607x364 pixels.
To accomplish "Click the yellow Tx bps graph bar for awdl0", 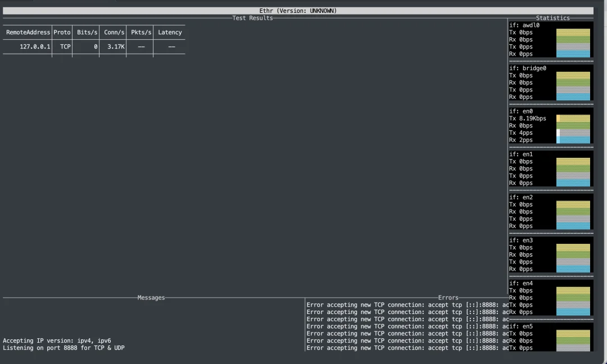I will point(573,33).
